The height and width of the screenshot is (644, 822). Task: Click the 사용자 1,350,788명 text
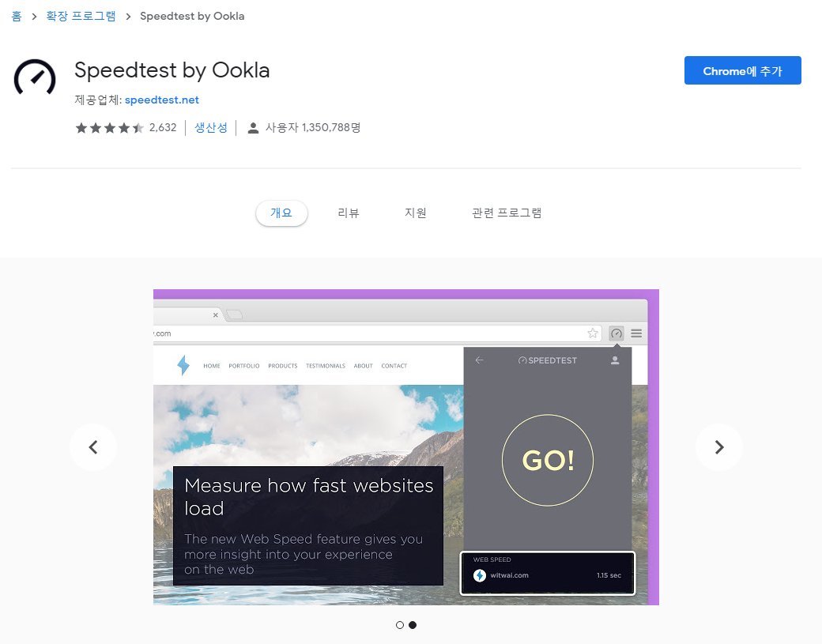313,128
